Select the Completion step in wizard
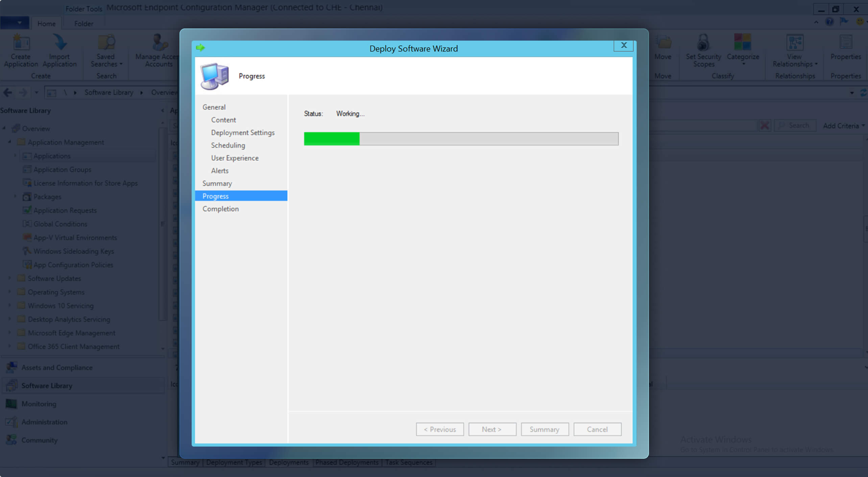868x477 pixels. point(220,209)
